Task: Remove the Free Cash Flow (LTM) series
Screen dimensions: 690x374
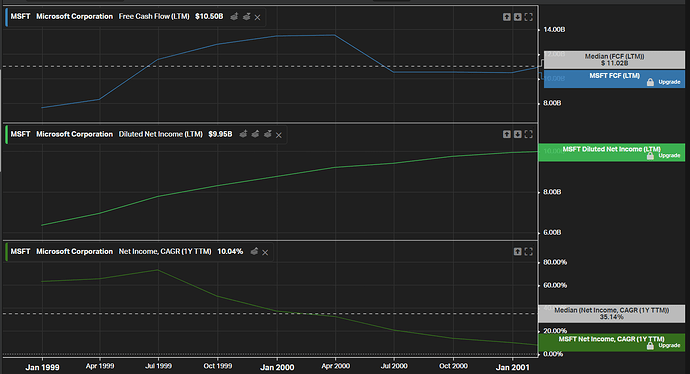Action: [257, 18]
